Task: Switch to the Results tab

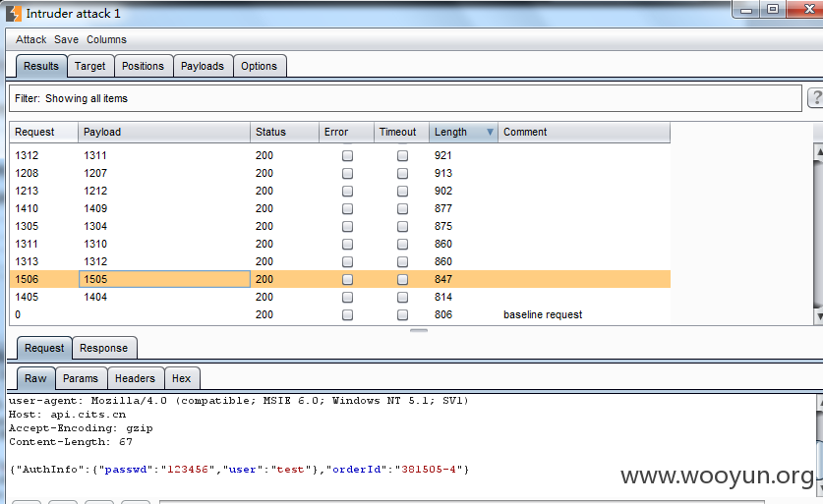Action: (41, 66)
